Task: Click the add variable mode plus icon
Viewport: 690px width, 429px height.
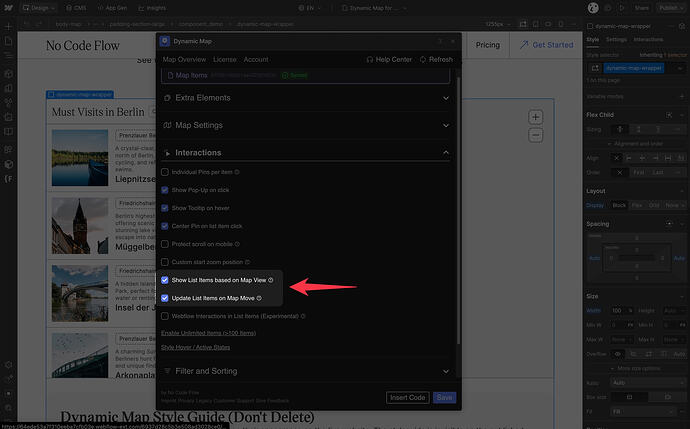Action: click(682, 96)
